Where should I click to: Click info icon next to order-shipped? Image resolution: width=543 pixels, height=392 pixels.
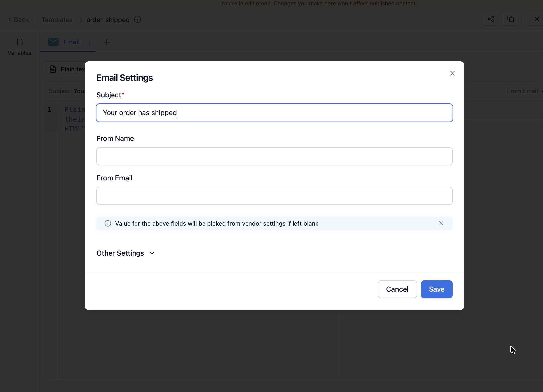[x=137, y=19]
